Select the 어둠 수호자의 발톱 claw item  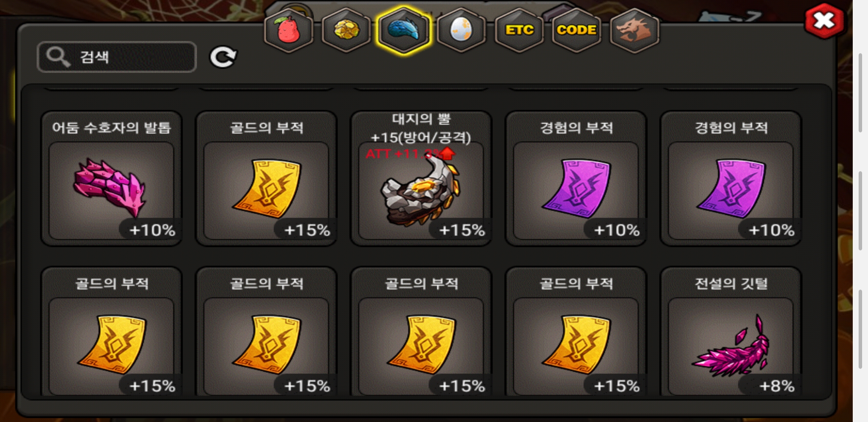(111, 179)
